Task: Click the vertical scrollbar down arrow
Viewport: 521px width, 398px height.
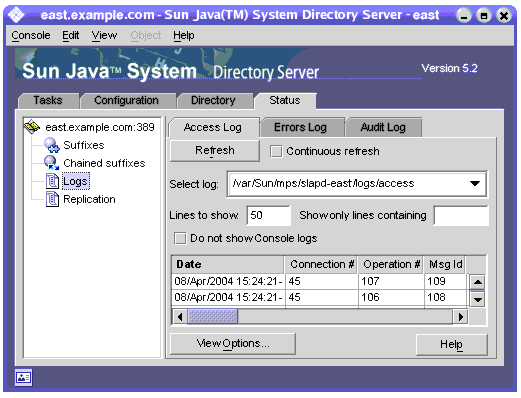Action: pos(477,299)
